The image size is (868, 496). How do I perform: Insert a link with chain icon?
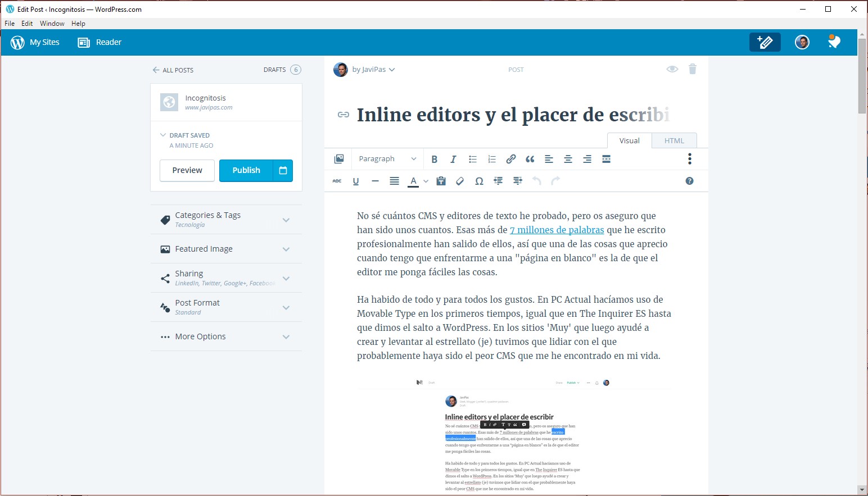510,159
